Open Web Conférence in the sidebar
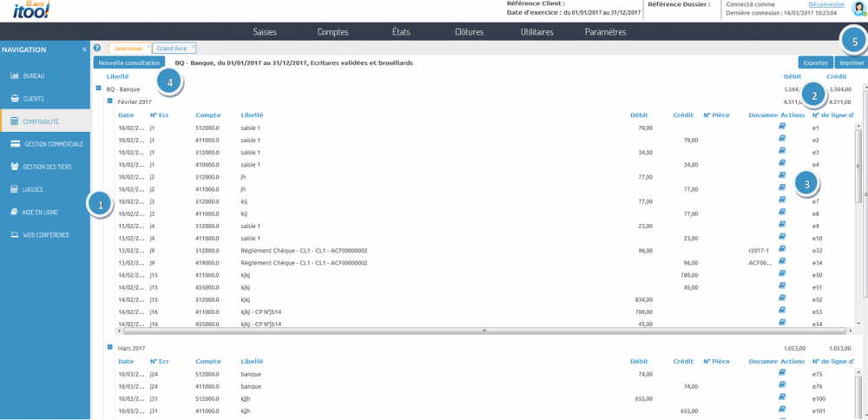The height and width of the screenshot is (420, 868). 43,234
